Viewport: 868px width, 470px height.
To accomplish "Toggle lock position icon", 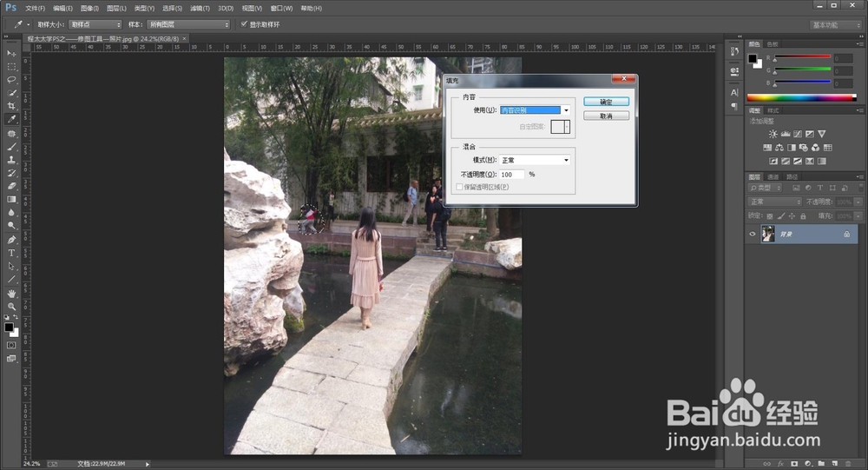I will (x=792, y=216).
